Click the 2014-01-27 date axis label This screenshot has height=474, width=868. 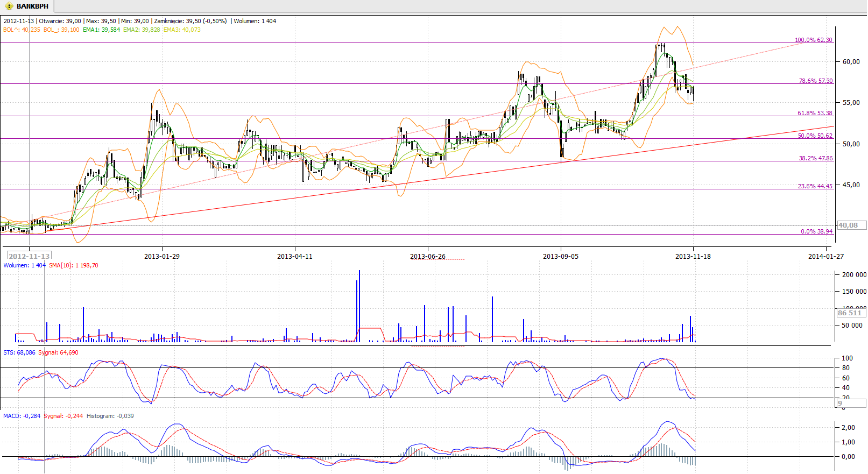click(826, 256)
